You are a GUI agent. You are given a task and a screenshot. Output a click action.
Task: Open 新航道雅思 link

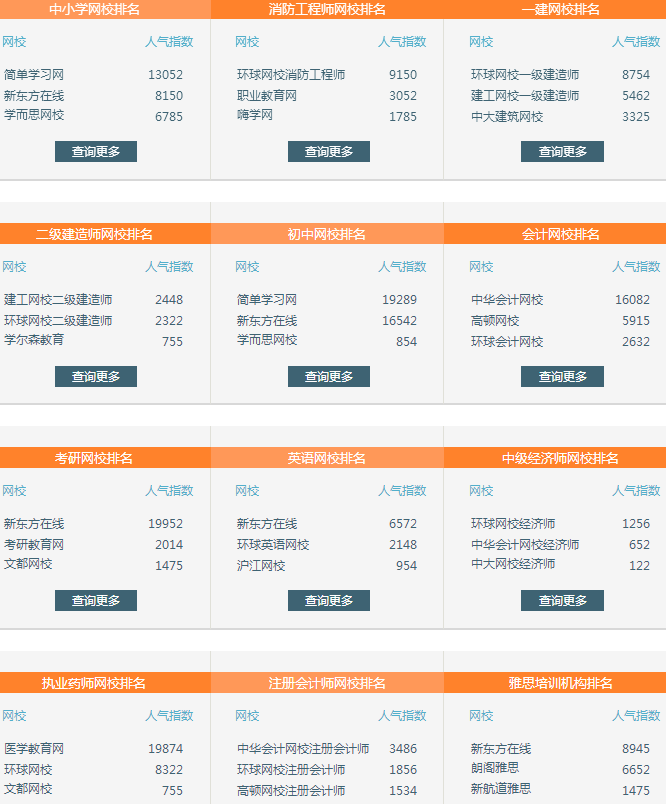tap(501, 789)
